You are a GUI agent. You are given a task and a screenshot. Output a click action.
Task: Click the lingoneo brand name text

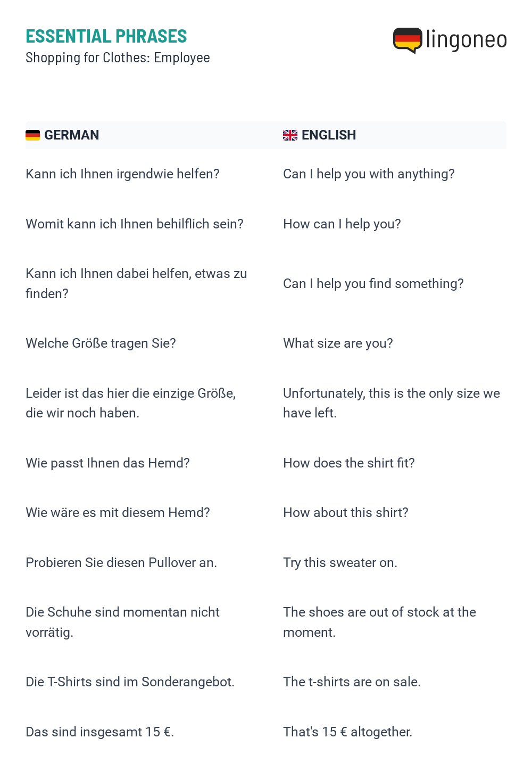click(x=467, y=40)
